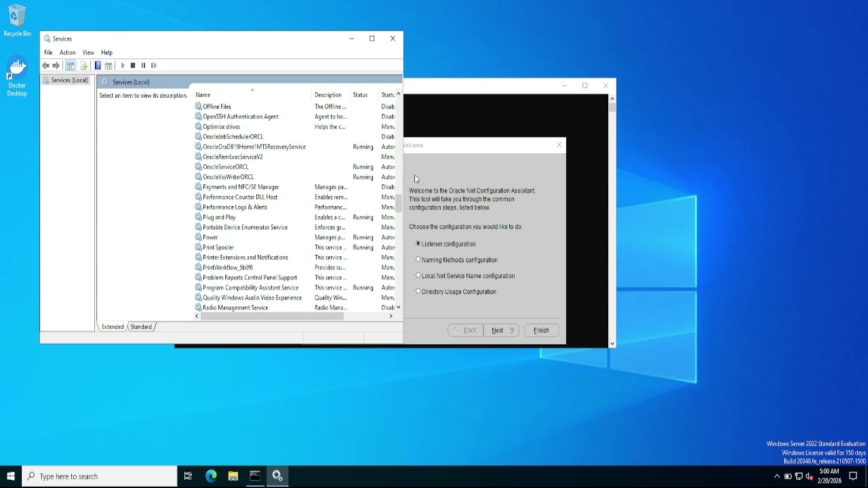Click the volume icon in system tray
The image size is (868, 488).
coord(809,476)
